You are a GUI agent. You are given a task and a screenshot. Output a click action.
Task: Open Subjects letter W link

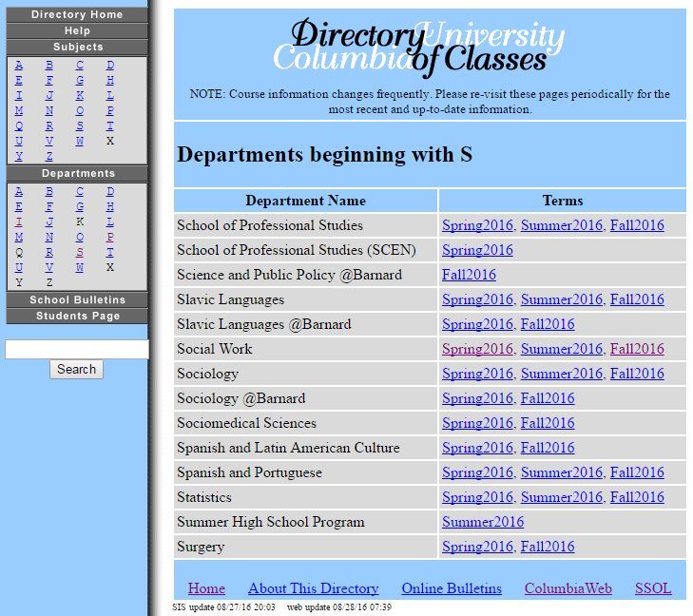(x=80, y=141)
